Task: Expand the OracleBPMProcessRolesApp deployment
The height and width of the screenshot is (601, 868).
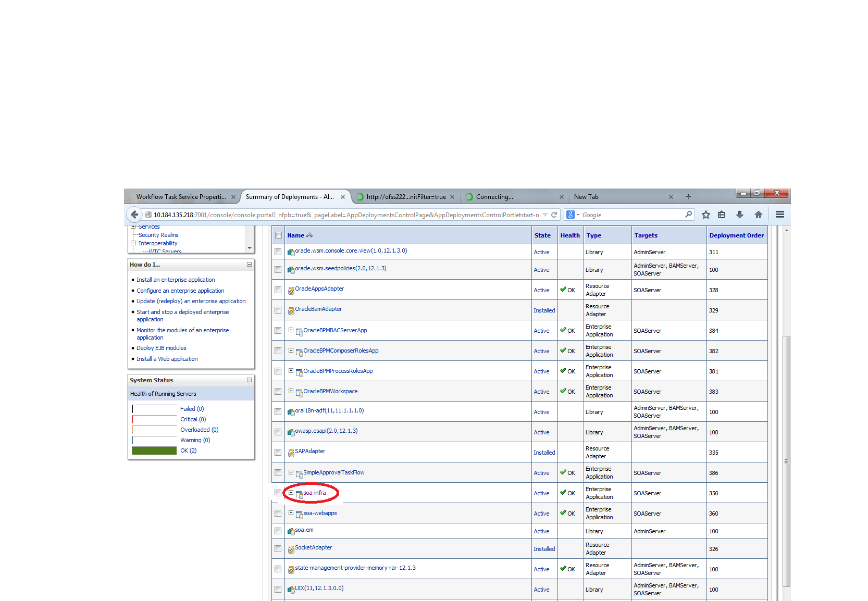Action: coord(291,370)
